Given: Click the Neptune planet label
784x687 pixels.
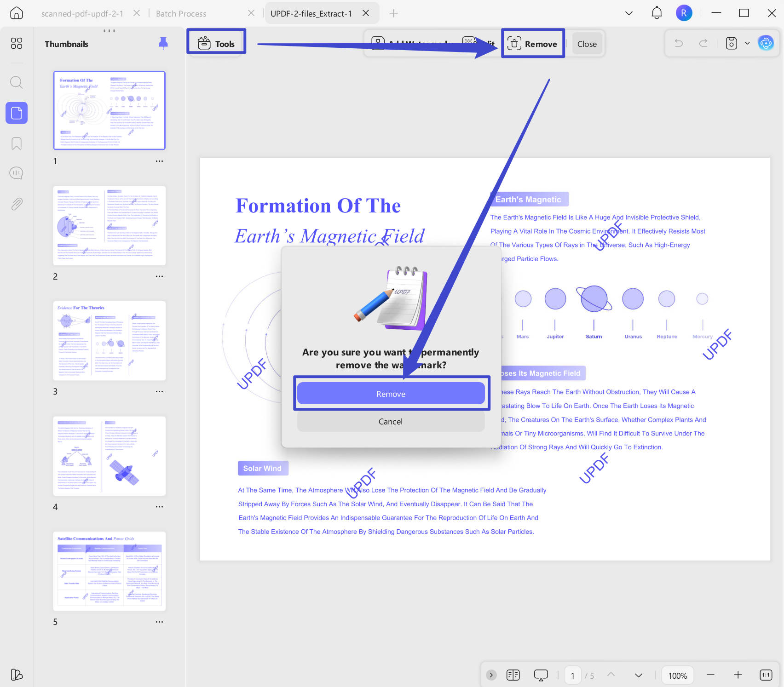Looking at the screenshot, I should click(x=667, y=337).
